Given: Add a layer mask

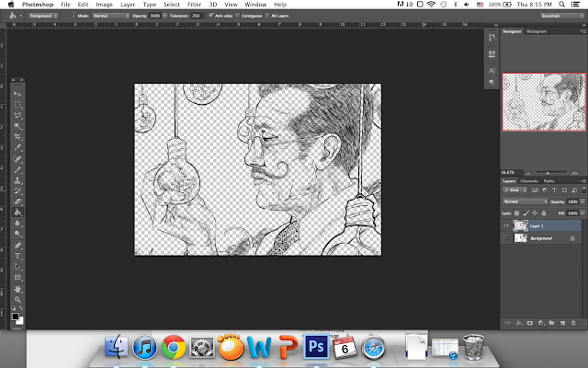Looking at the screenshot, I should (x=530, y=323).
